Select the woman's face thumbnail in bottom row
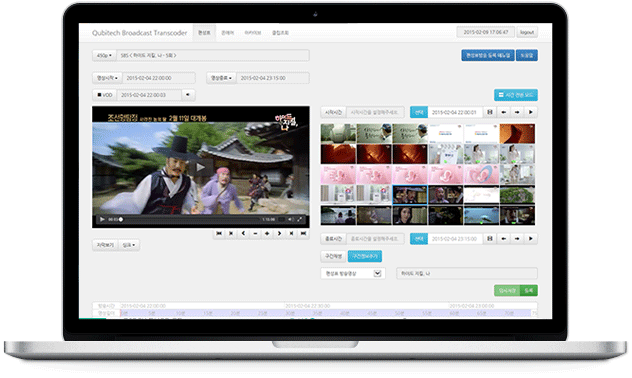Viewport: 632px width, 378px height. 410,215
